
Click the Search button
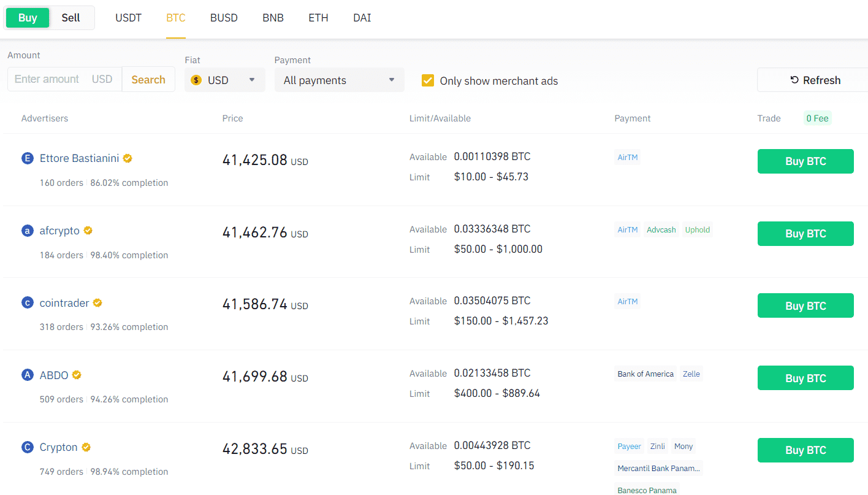point(148,80)
